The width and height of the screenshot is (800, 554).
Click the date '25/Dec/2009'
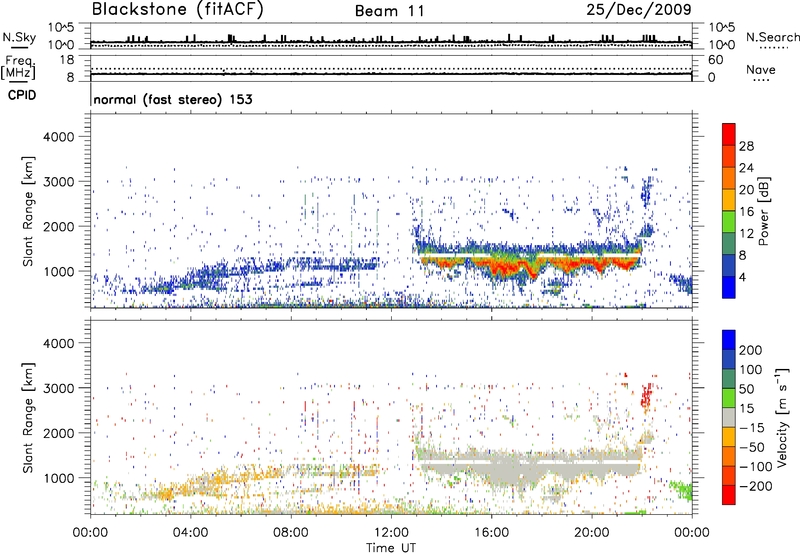639,10
